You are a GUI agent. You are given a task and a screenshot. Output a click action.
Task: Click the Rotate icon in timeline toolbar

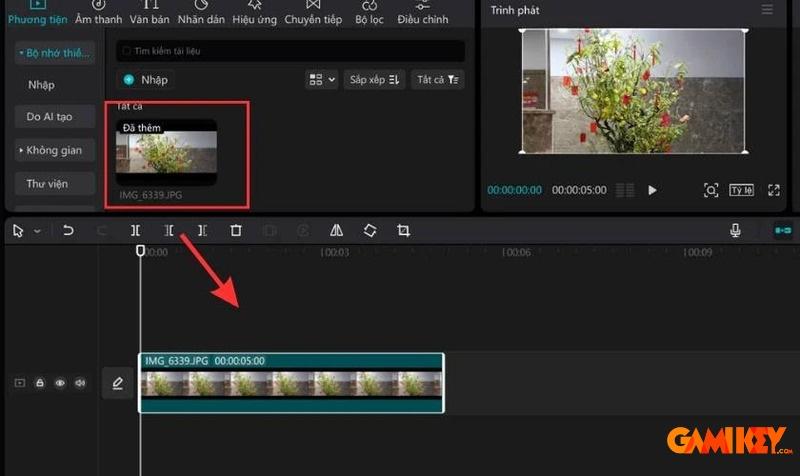370,230
